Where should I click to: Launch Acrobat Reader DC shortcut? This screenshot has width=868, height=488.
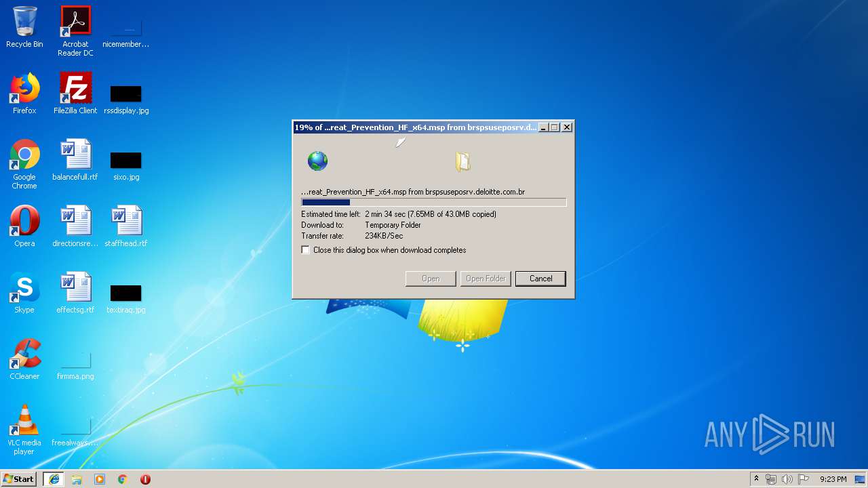click(x=75, y=30)
